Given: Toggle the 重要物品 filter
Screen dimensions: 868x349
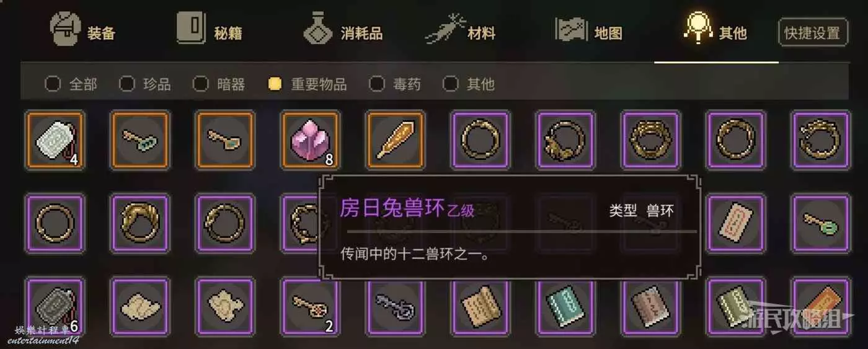Looking at the screenshot, I should 307,84.
